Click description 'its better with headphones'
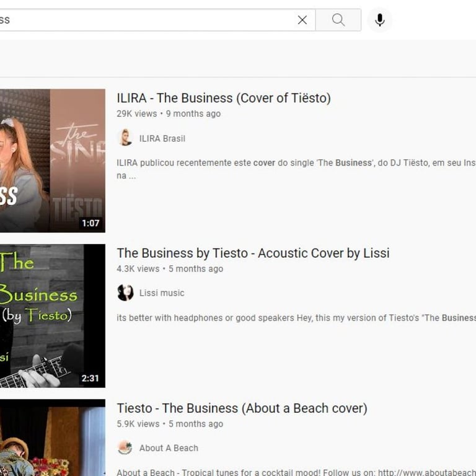 click(x=296, y=318)
